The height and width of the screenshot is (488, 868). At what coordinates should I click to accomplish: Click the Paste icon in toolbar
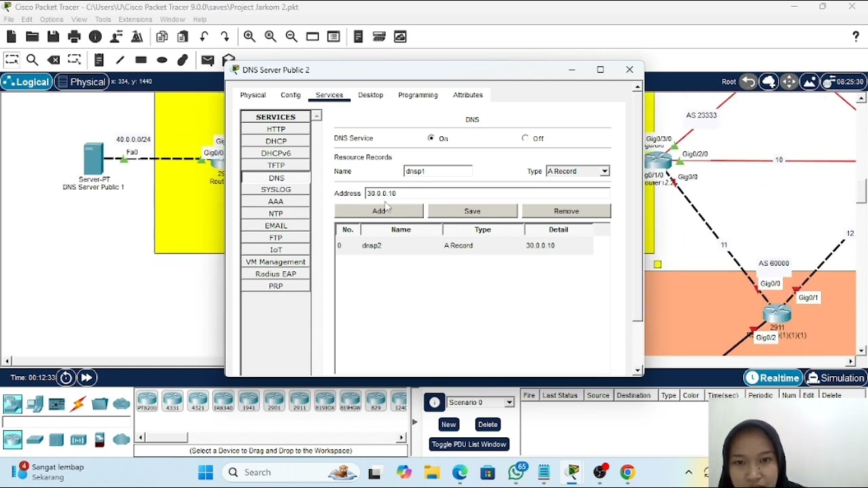pos(183,37)
